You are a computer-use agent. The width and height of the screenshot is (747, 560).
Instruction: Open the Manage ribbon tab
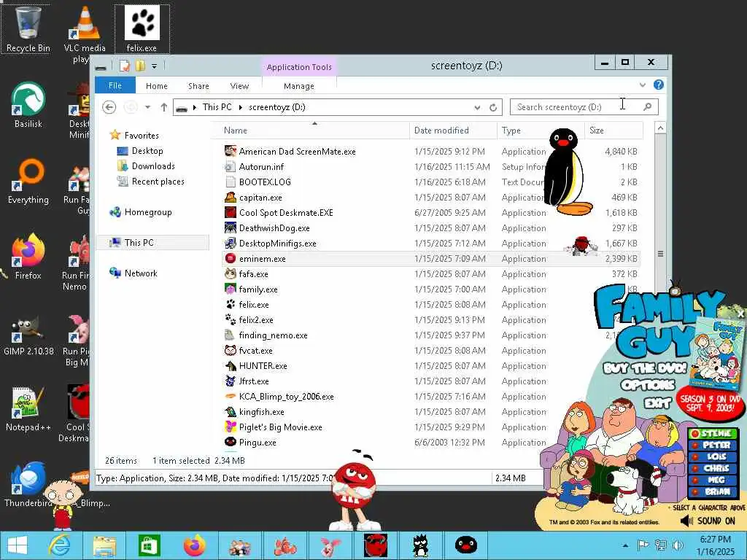(299, 86)
